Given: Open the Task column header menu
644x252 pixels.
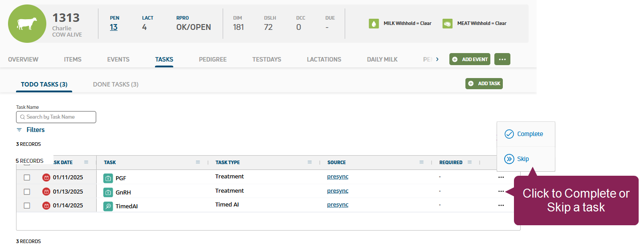Looking at the screenshot, I should pyautogui.click(x=198, y=162).
